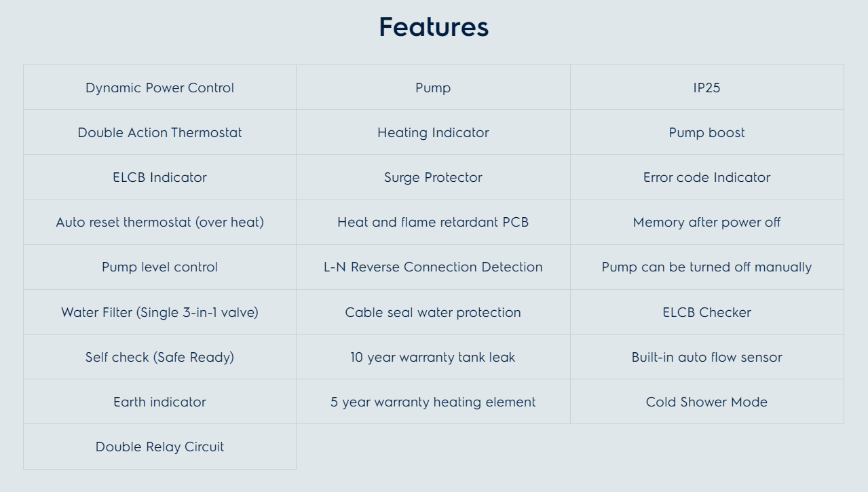Select the Error code Indicator cell
The height and width of the screenshot is (492, 868).
pos(706,178)
